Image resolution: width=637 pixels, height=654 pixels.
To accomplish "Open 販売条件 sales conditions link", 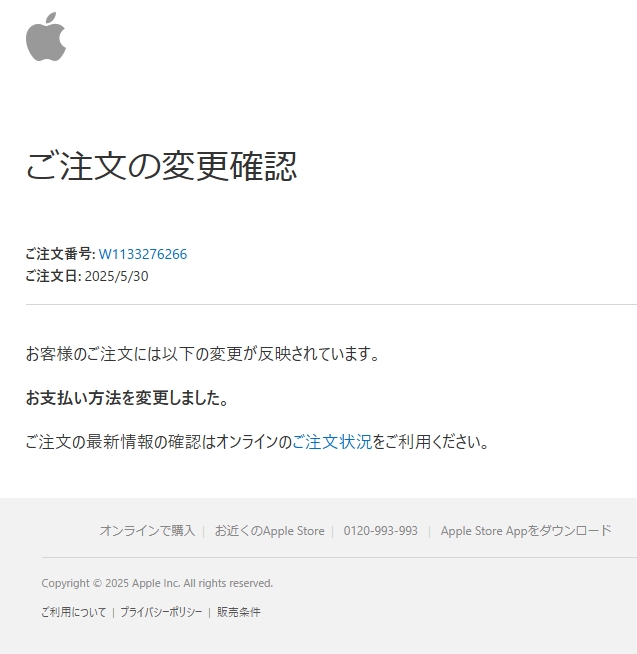I will (x=239, y=612).
